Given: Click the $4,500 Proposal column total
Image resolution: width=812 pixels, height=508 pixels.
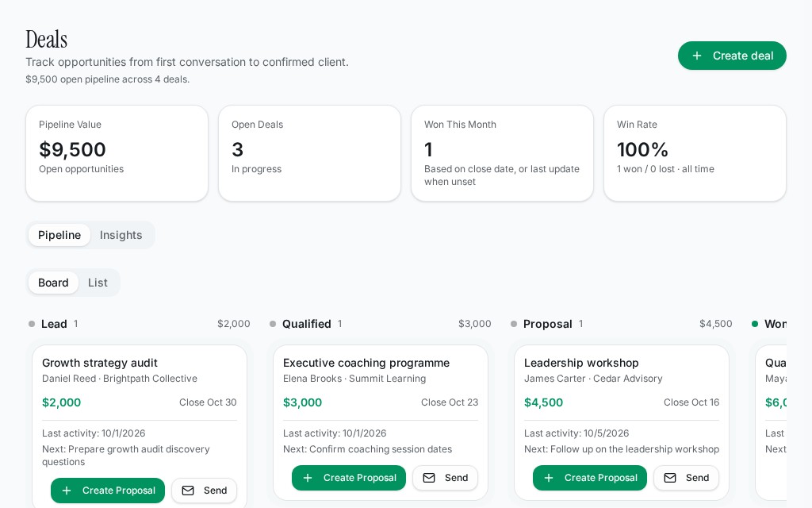Looking at the screenshot, I should [716, 324].
